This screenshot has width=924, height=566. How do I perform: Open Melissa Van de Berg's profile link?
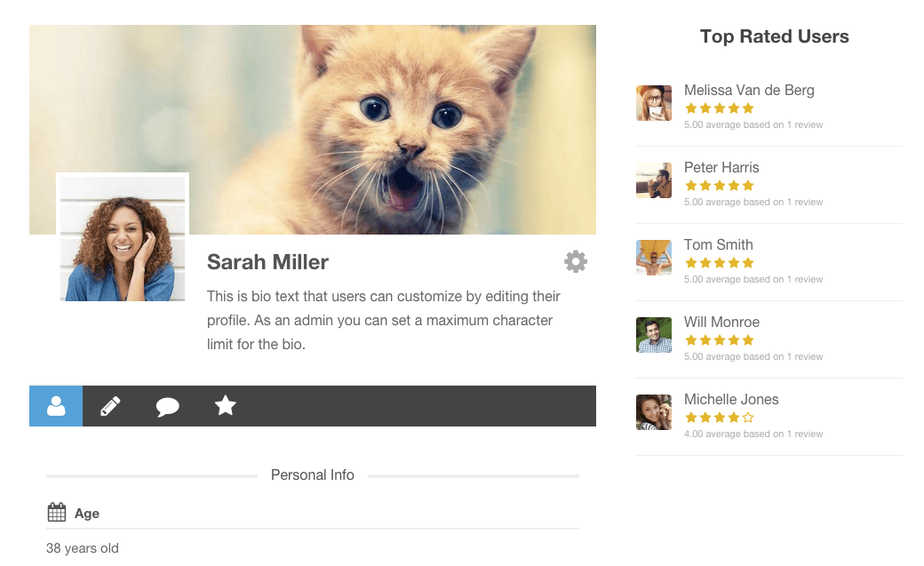pyautogui.click(x=748, y=90)
